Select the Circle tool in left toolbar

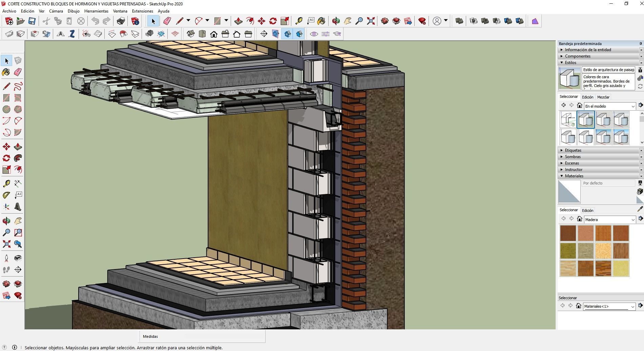pyautogui.click(x=6, y=109)
